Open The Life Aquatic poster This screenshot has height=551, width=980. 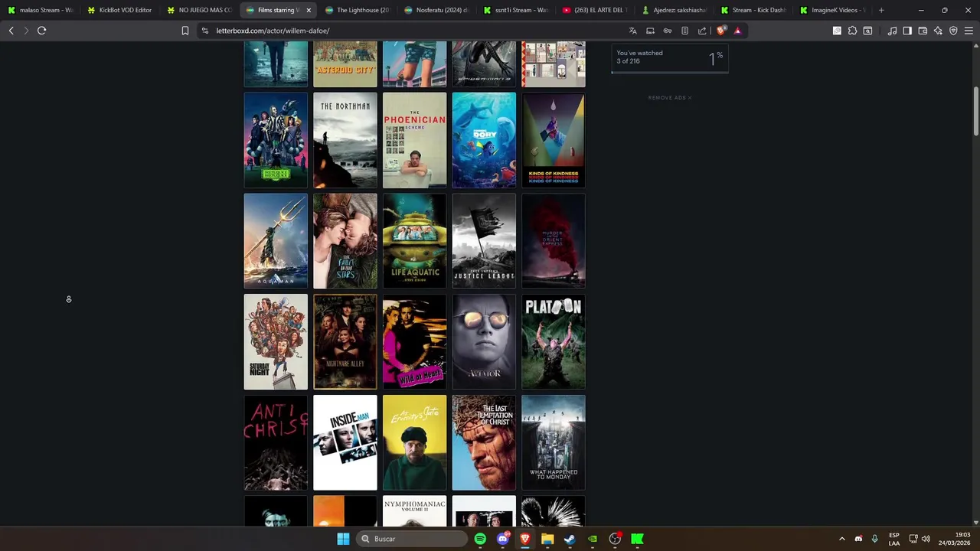pos(414,241)
